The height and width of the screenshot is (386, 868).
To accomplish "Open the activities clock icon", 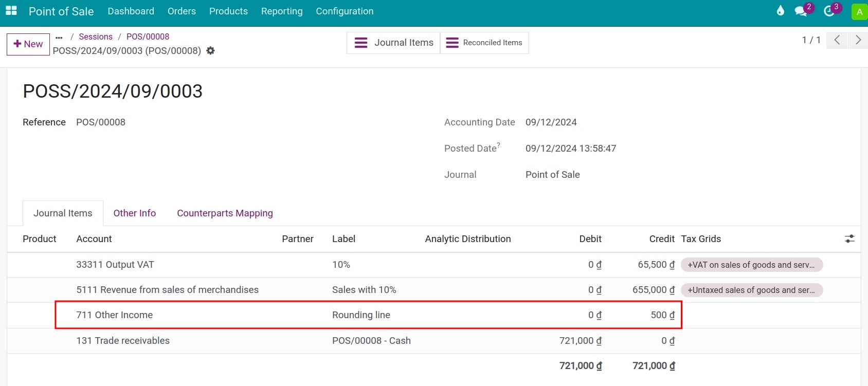I will 829,11.
